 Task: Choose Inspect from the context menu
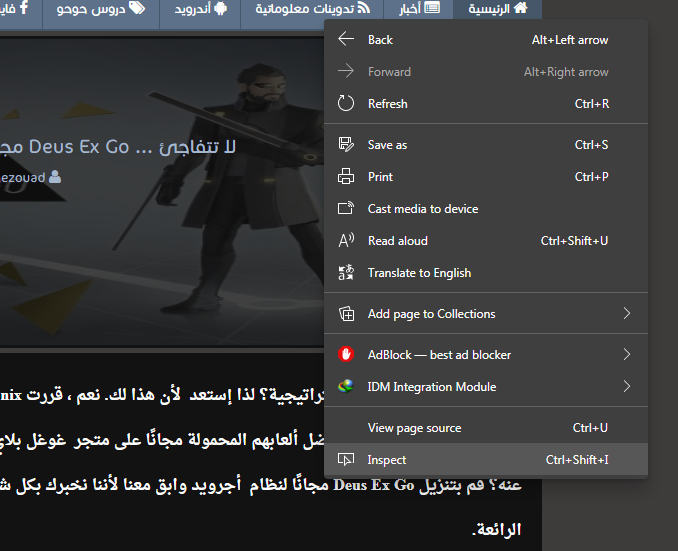click(x=387, y=460)
